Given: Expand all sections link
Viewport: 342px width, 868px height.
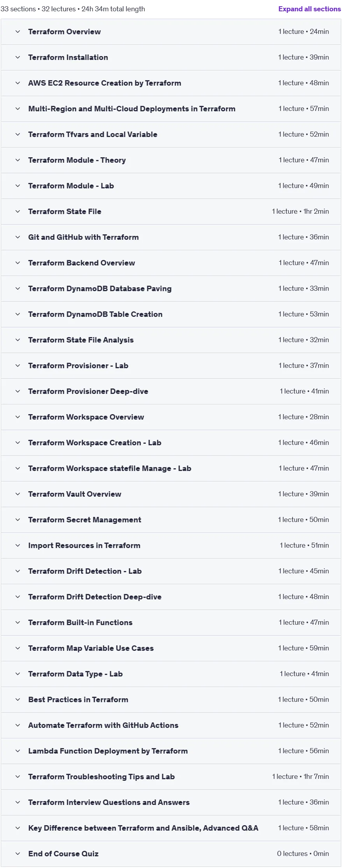Looking at the screenshot, I should [x=309, y=9].
